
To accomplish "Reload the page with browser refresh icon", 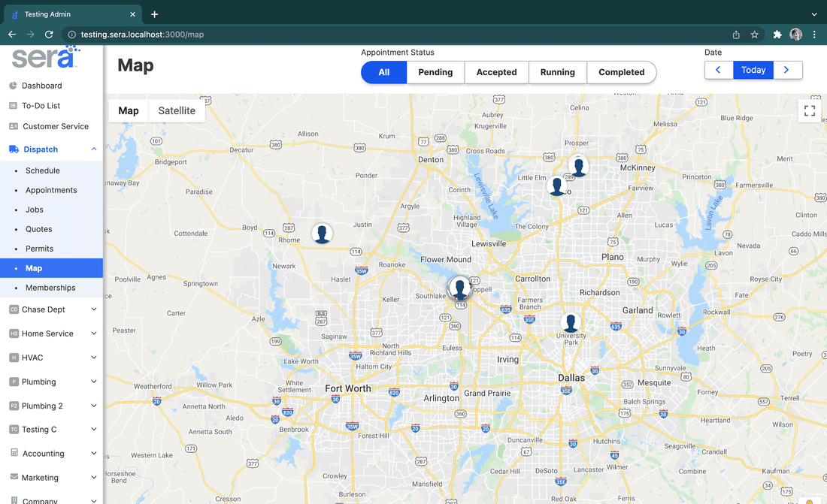I will (x=49, y=35).
